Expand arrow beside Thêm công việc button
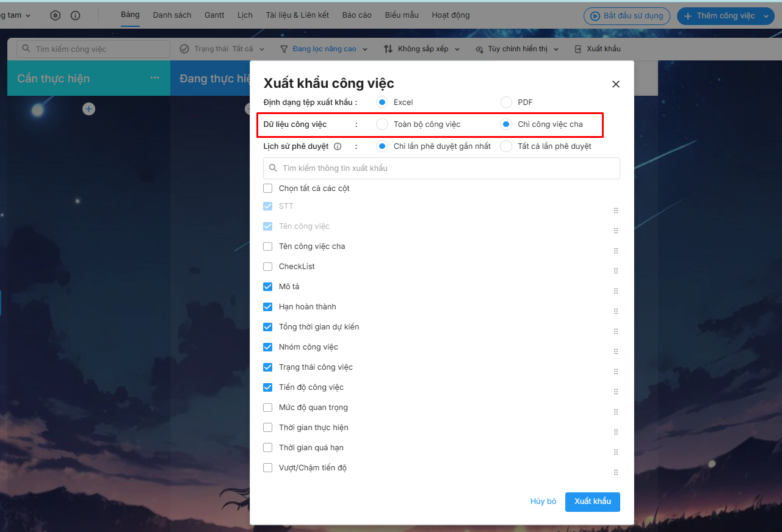Viewport: 782px width, 532px height. (767, 16)
